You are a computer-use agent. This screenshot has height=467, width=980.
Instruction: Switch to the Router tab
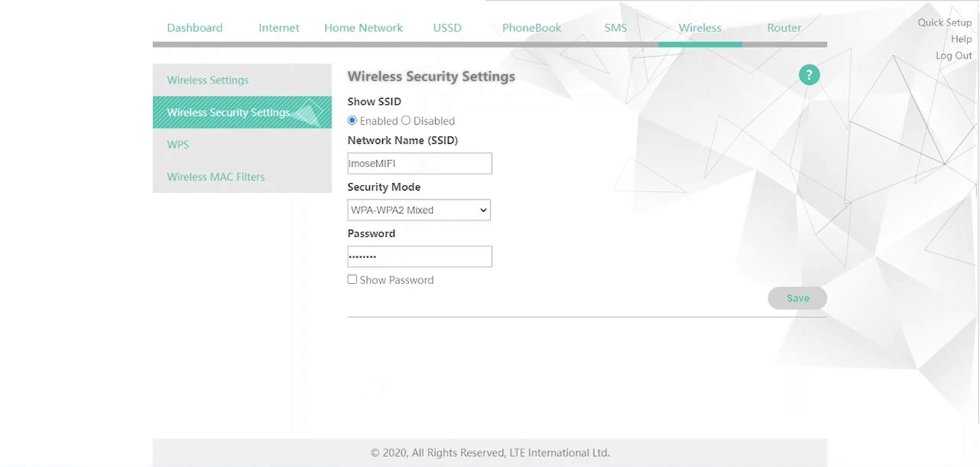click(784, 28)
